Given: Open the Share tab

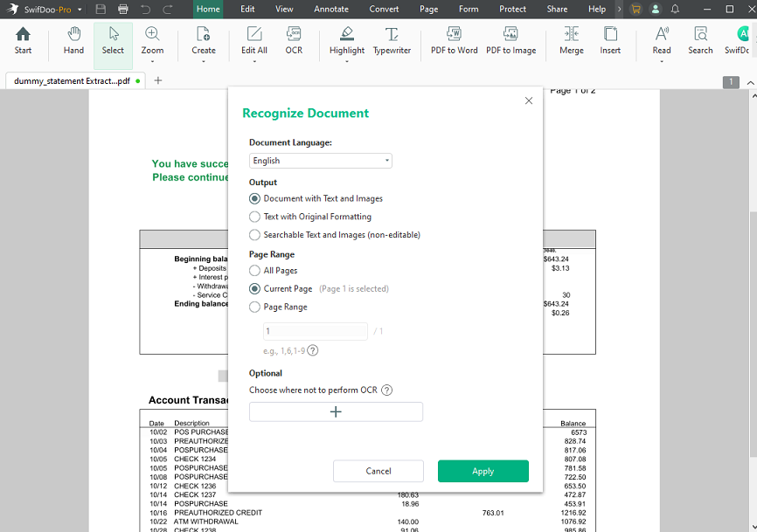Looking at the screenshot, I should point(557,9).
